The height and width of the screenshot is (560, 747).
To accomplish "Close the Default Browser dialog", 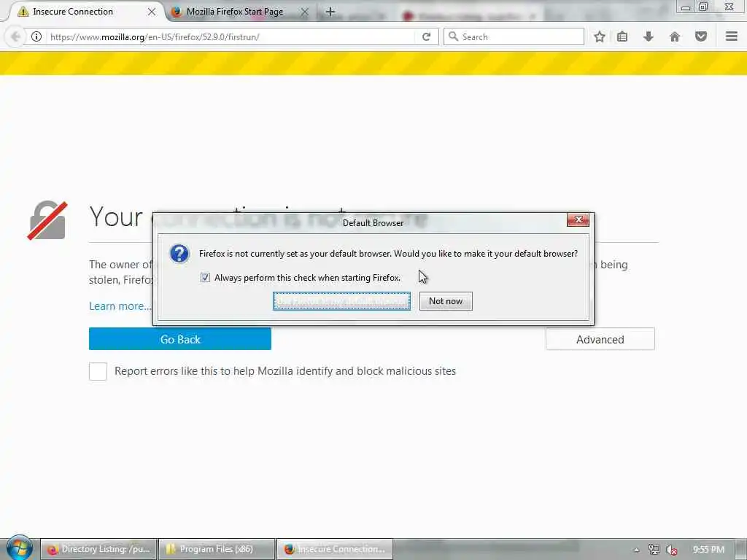I will point(578,219).
